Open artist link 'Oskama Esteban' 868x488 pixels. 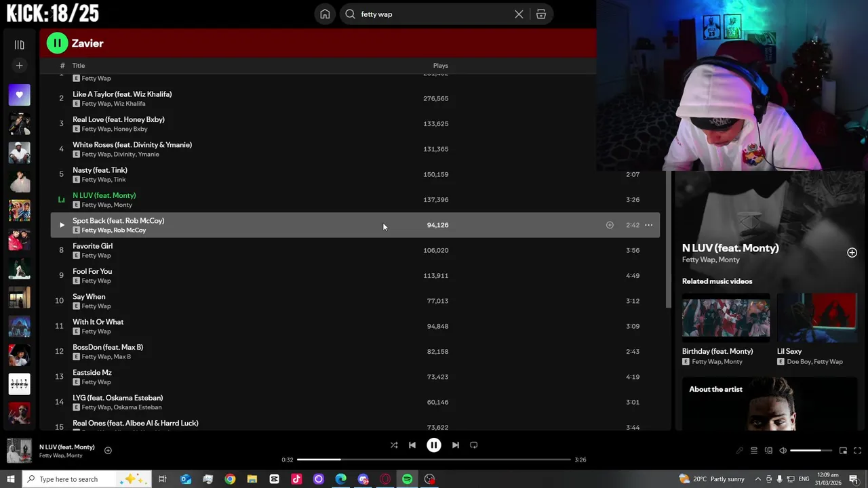[138, 407]
